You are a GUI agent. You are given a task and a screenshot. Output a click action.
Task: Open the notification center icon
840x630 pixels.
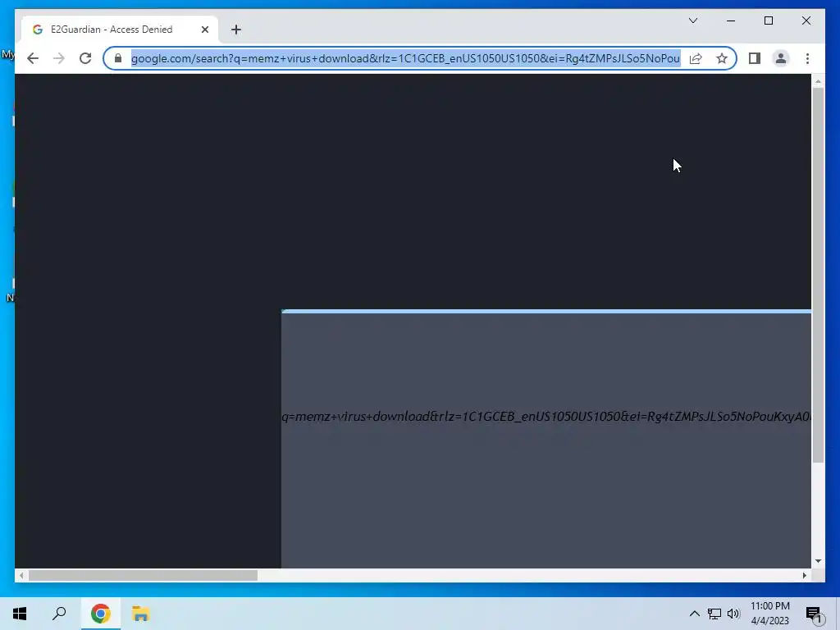(x=814, y=614)
